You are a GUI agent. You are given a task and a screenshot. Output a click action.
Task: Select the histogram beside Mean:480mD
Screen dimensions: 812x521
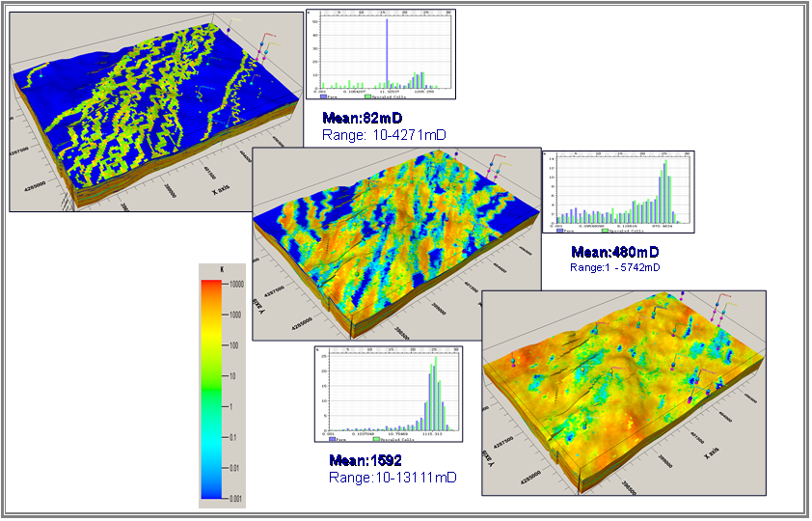tap(616, 191)
